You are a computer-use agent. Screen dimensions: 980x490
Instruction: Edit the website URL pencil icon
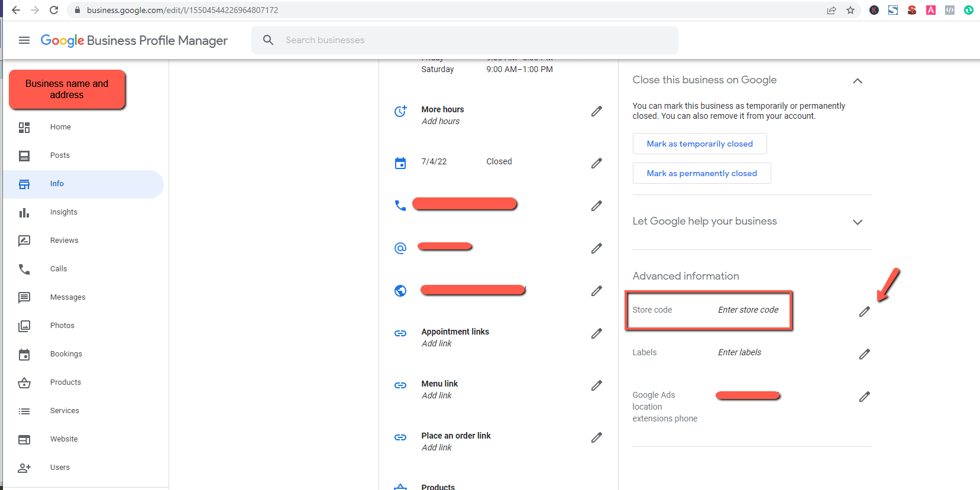coord(597,291)
